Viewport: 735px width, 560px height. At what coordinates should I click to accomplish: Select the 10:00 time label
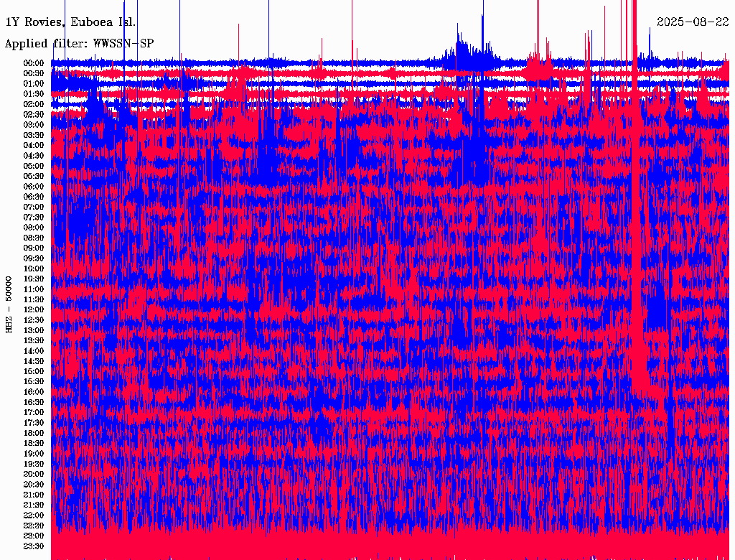pyautogui.click(x=34, y=269)
